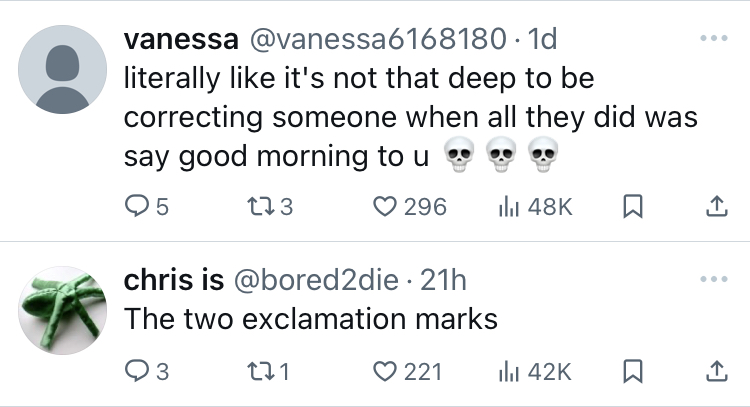Open vanessa display name link
Image resolution: width=750 pixels, height=407 pixels.
[181, 39]
